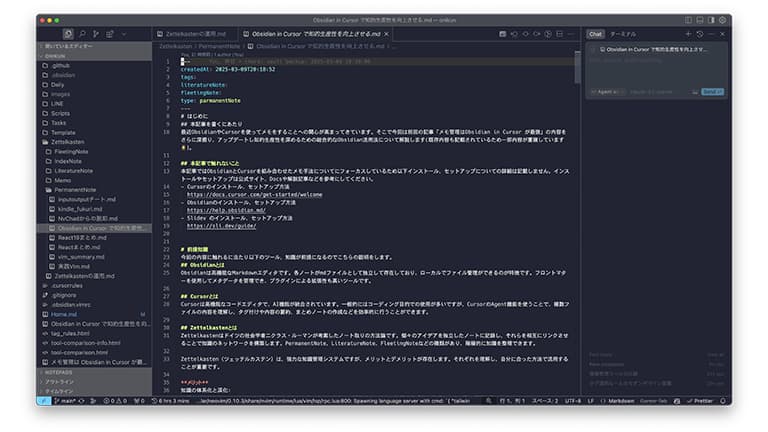Open Cursor settings gear icon
The height and width of the screenshot is (432, 768).
[x=722, y=20]
